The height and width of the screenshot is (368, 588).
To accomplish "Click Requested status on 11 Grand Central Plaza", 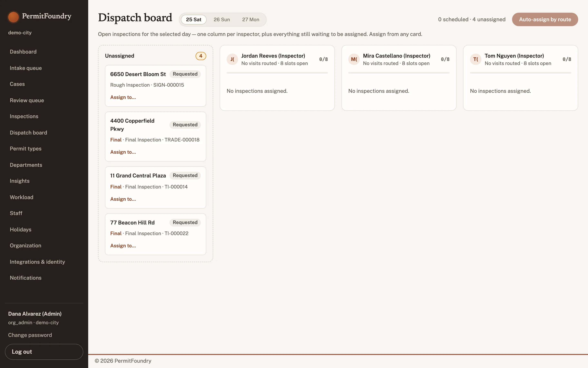I will [185, 175].
